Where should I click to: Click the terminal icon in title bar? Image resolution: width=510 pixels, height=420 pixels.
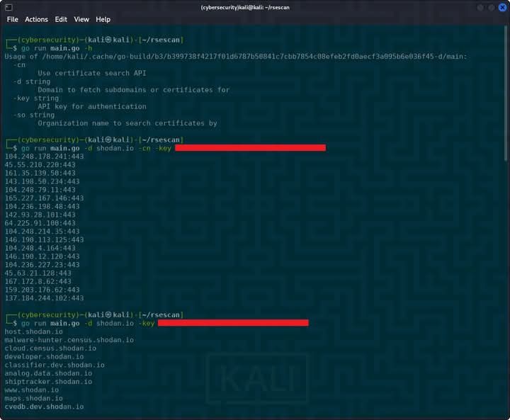tap(8, 7)
